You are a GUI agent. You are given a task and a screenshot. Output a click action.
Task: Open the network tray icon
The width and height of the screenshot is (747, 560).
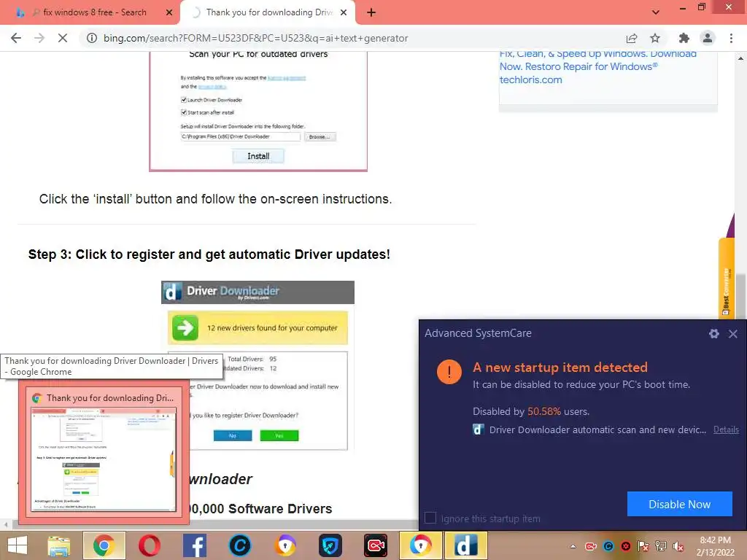click(661, 547)
